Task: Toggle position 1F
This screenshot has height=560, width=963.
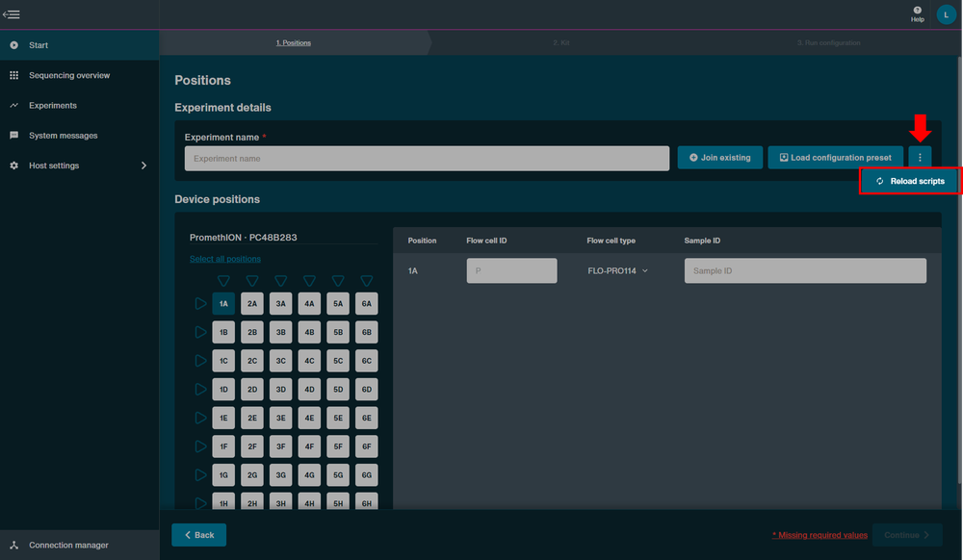Action: click(x=223, y=446)
